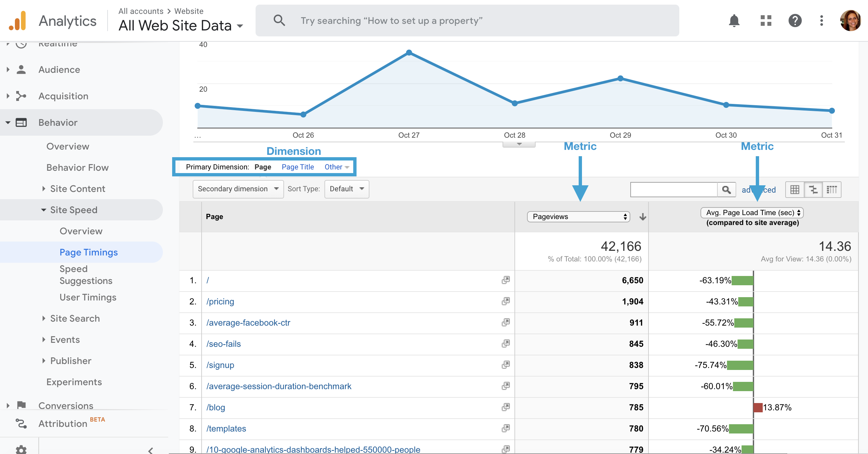Viewport: 868px width, 454px height.
Task: Open /pricing page in new window icon
Action: [x=506, y=301]
